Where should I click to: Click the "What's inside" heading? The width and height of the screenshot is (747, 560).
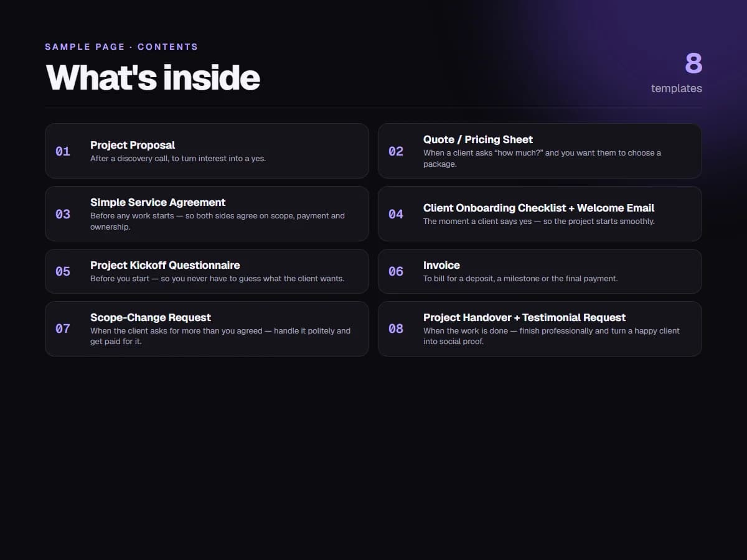pos(153,77)
